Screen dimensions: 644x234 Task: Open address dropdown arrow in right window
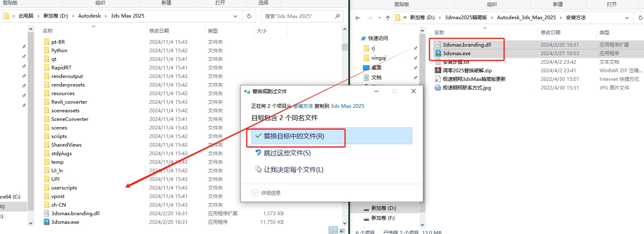[x=626, y=18]
